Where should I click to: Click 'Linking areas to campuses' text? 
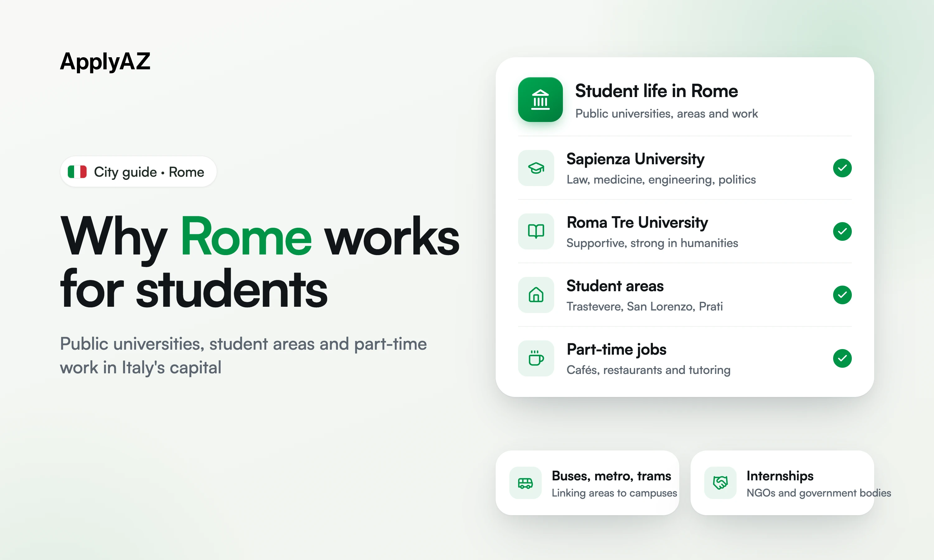[614, 493]
